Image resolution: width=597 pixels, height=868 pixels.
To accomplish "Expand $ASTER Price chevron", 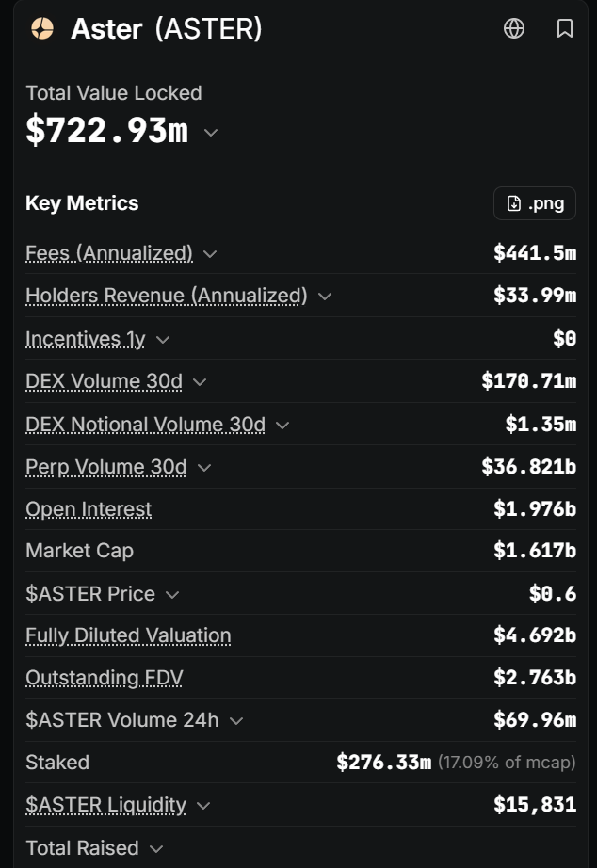I will (x=172, y=595).
